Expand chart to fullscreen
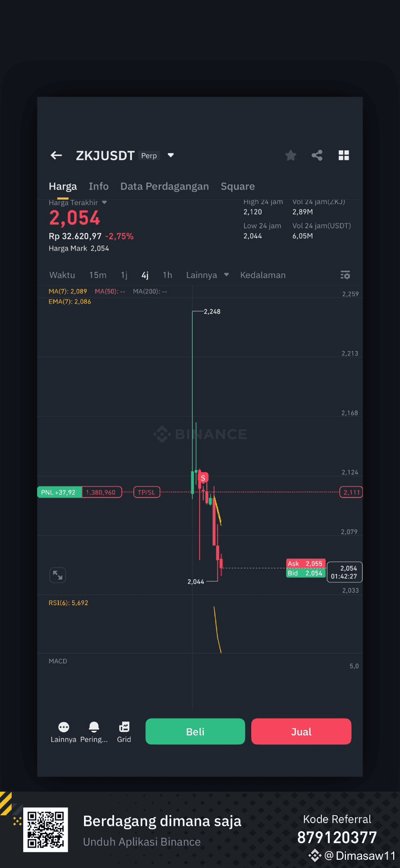This screenshot has height=868, width=400. point(58,575)
